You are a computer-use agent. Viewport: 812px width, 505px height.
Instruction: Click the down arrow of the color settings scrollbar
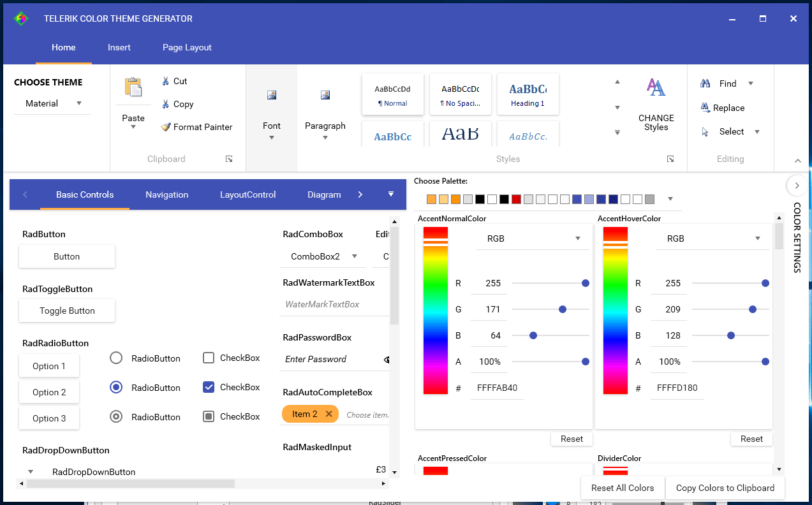pyautogui.click(x=779, y=470)
